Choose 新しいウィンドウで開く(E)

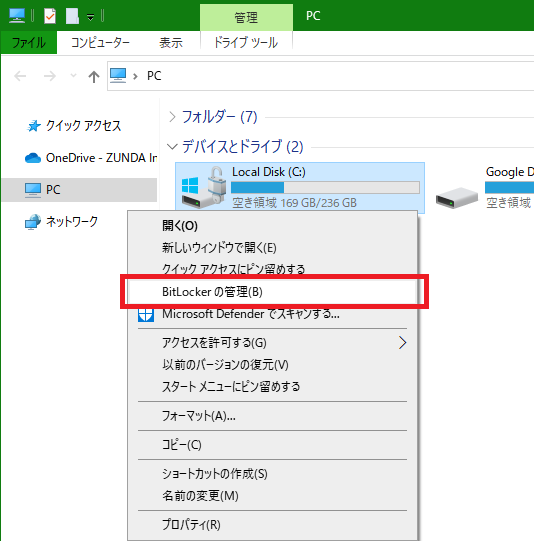tap(273, 248)
